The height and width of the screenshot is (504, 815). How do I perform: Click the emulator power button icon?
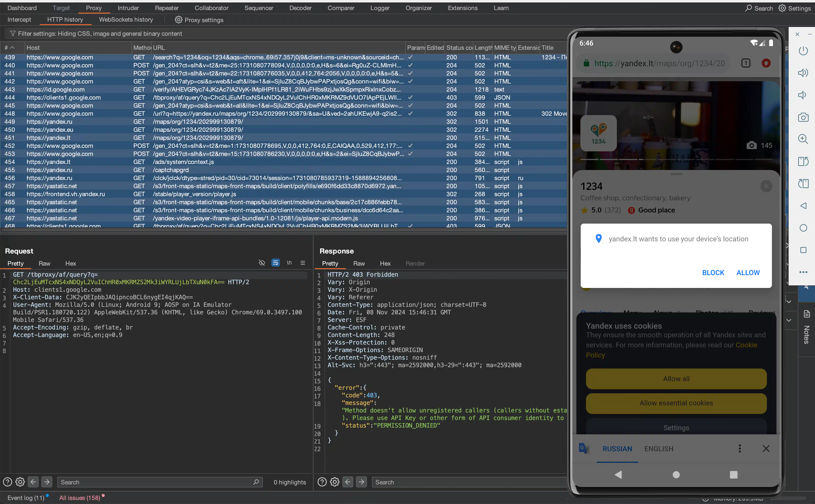pos(803,51)
